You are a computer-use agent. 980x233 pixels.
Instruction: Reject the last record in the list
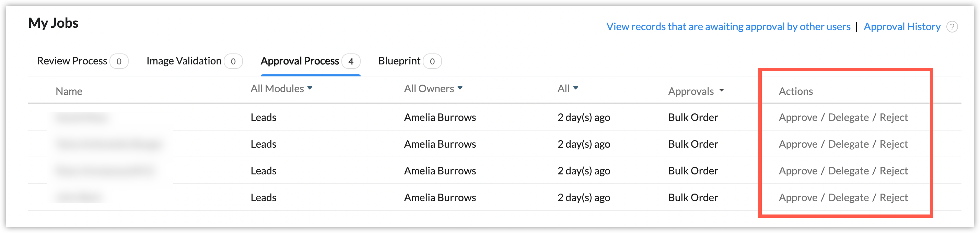coord(893,198)
